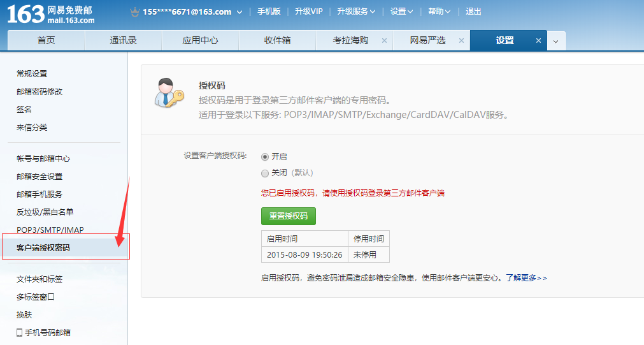Click the red 您已启用授权码 notice text
644x345 pixels.
click(x=353, y=193)
